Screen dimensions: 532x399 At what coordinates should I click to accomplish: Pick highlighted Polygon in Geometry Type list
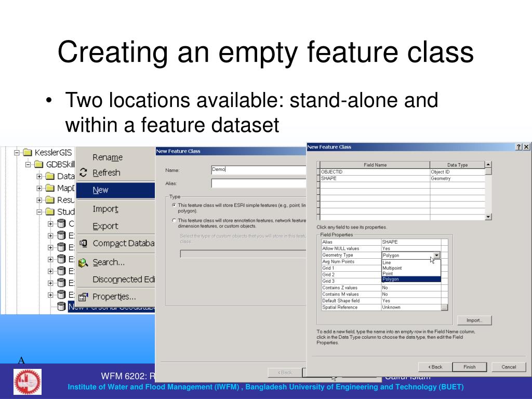tap(411, 279)
